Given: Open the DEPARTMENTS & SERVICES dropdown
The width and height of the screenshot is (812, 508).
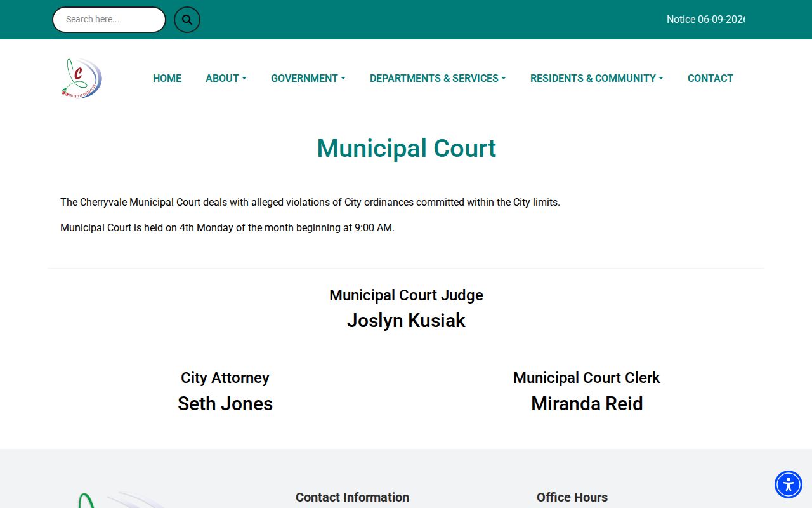Looking at the screenshot, I should (x=438, y=78).
